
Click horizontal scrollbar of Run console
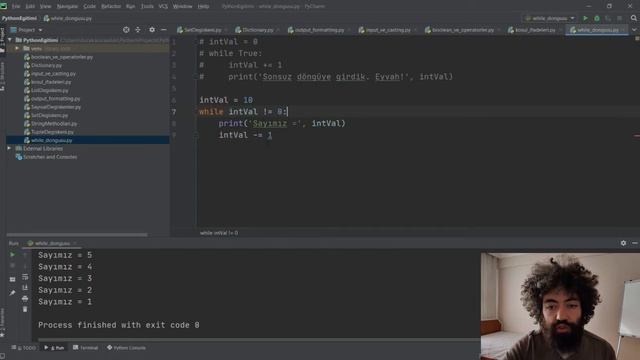(259, 339)
